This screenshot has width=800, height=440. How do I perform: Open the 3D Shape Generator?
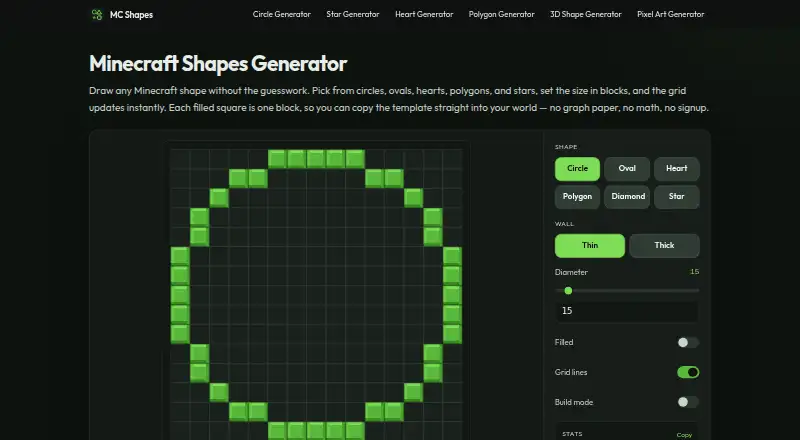pos(586,14)
